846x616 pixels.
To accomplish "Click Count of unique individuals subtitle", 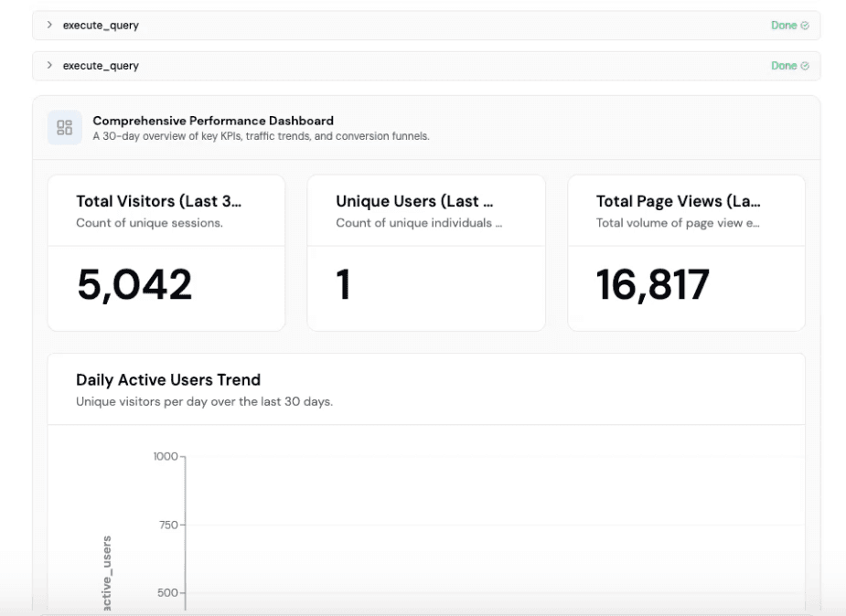I will click(419, 223).
